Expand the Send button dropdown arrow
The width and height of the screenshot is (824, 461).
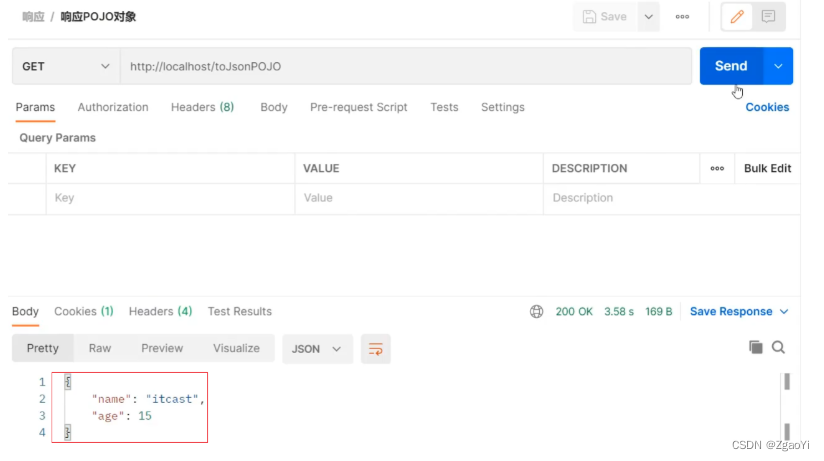(778, 66)
